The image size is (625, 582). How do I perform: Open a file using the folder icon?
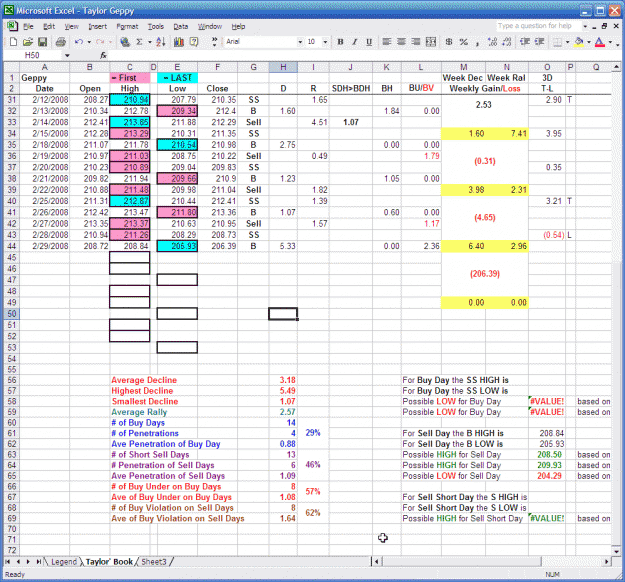pos(28,42)
